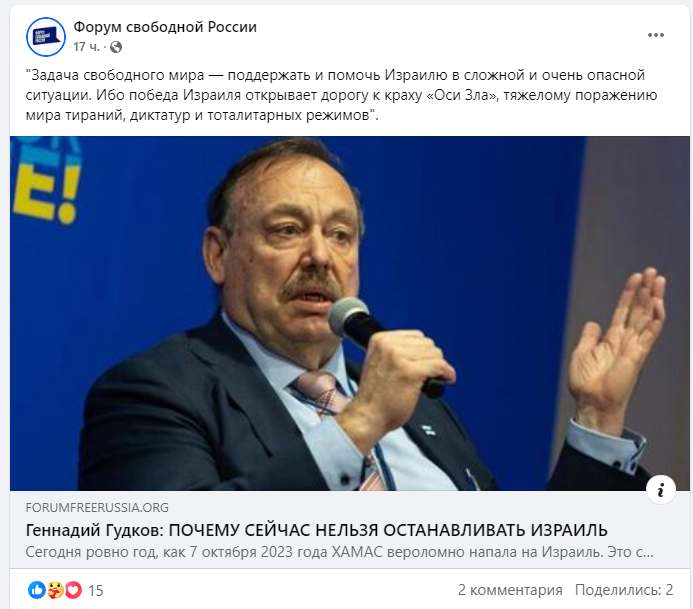Open the three-dot post options menu
Screen dimensions: 693x609
(x=656, y=35)
